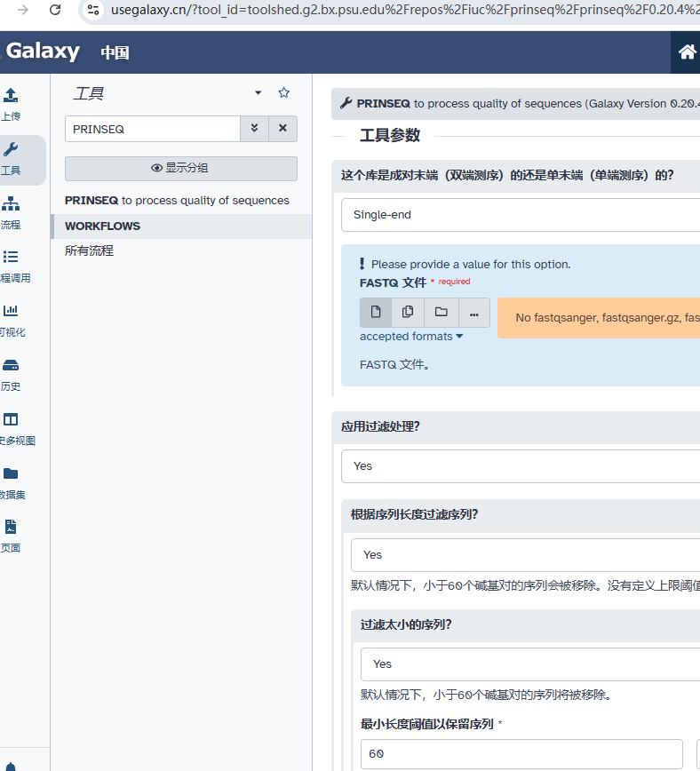Click the browser forward arrow

pyautogui.click(x=22, y=10)
